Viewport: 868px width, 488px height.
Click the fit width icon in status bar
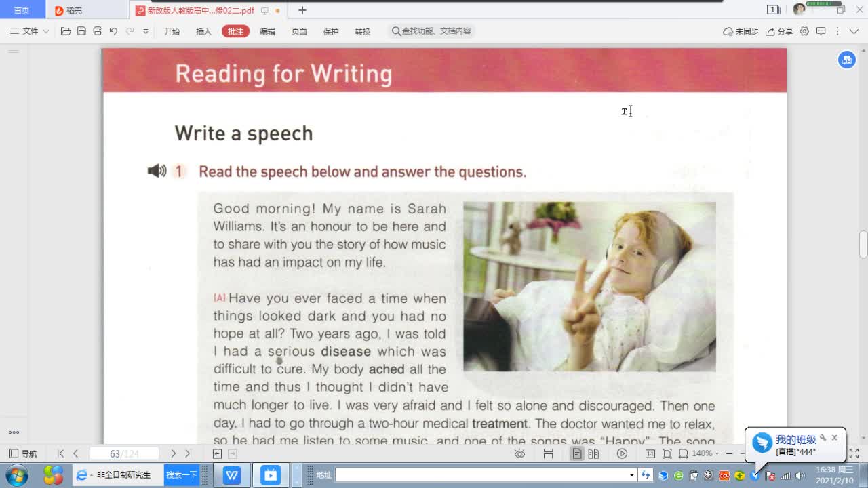pyautogui.click(x=549, y=453)
